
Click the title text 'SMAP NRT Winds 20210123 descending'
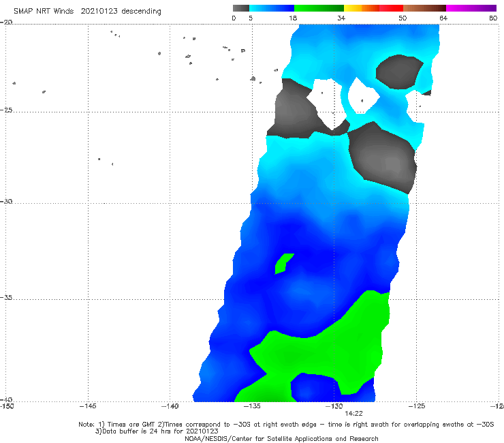(87, 11)
